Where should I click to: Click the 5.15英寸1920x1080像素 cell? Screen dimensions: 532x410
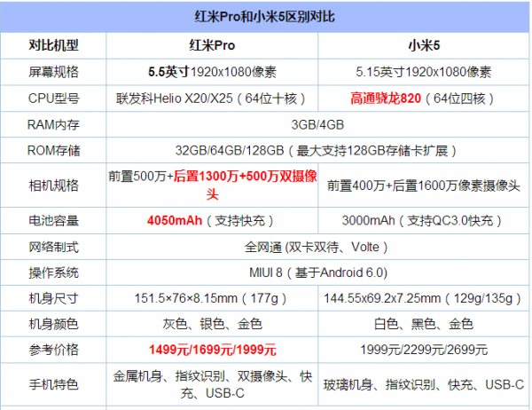tap(424, 70)
